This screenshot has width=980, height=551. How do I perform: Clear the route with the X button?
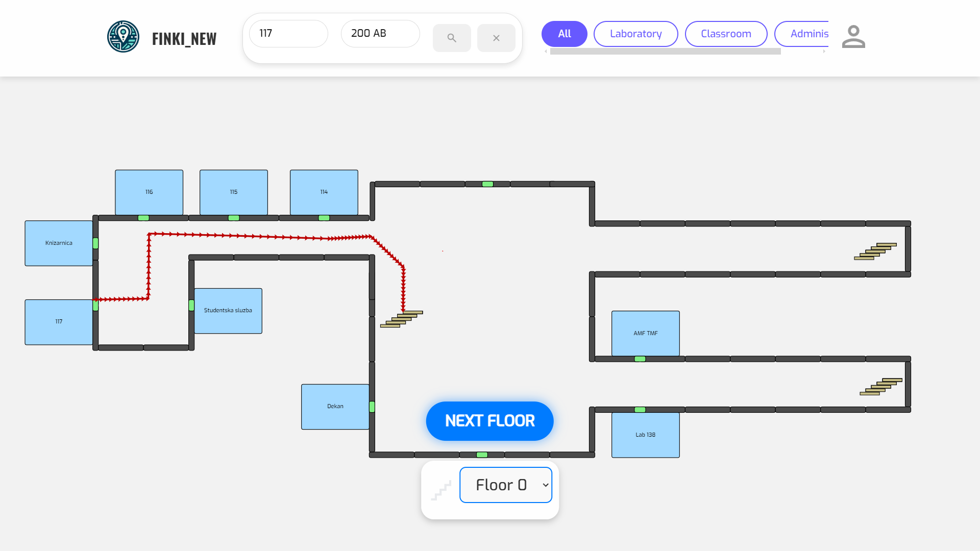click(496, 38)
